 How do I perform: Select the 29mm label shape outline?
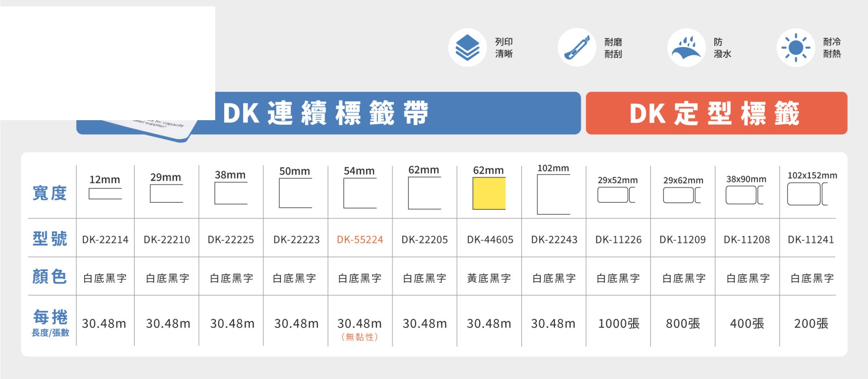[x=166, y=193]
